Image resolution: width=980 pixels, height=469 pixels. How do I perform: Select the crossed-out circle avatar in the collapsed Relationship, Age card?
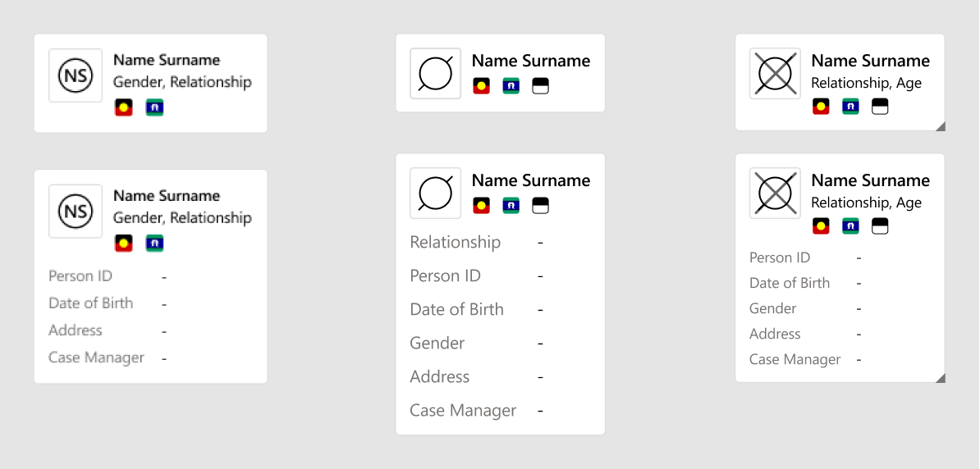click(775, 74)
